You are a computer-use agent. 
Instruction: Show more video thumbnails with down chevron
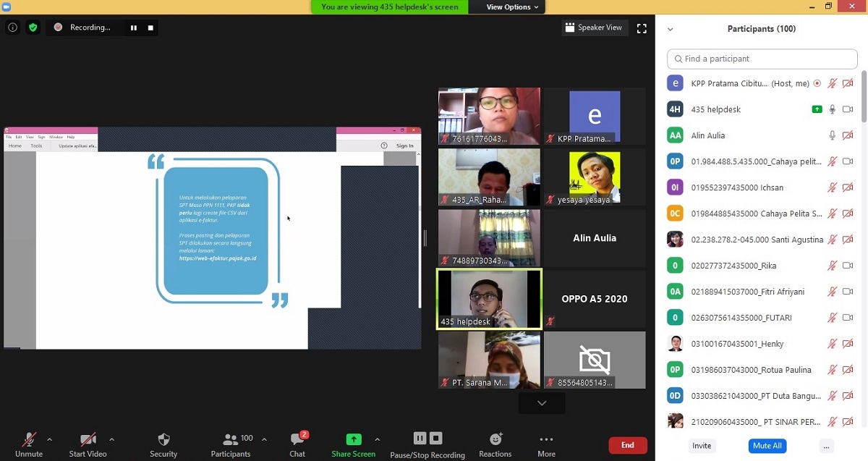(542, 403)
